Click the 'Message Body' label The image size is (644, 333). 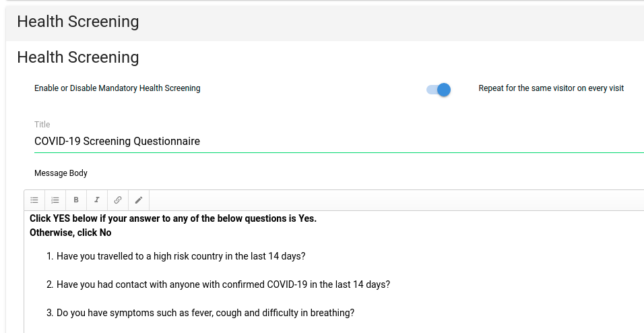click(61, 173)
